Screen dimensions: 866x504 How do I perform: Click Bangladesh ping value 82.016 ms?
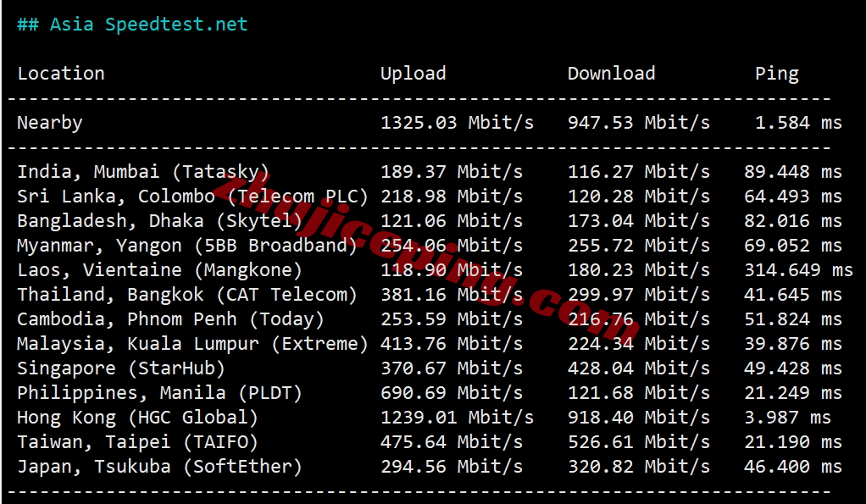[x=793, y=221]
